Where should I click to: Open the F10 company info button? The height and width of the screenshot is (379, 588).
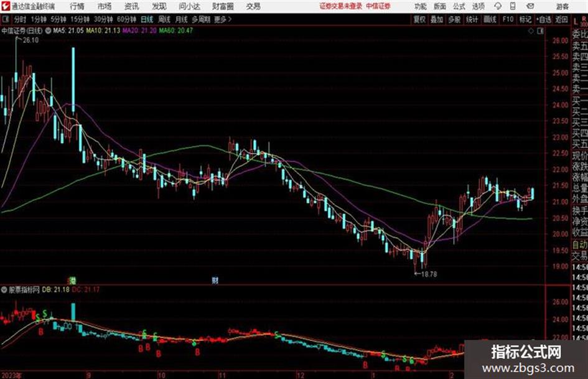point(508,19)
